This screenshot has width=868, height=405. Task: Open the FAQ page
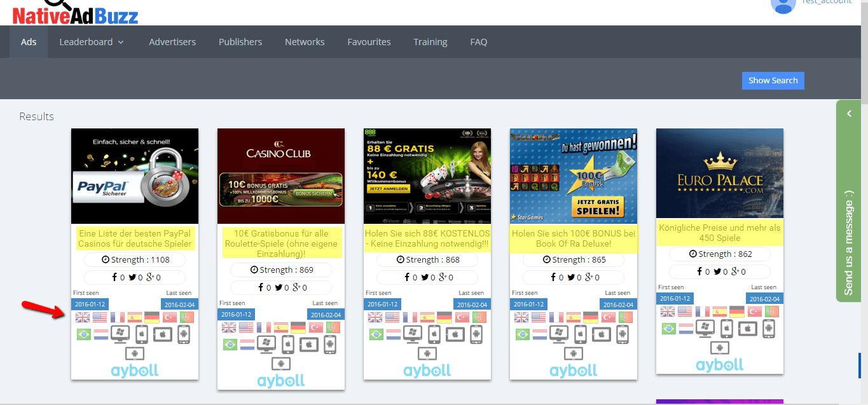[x=478, y=41]
